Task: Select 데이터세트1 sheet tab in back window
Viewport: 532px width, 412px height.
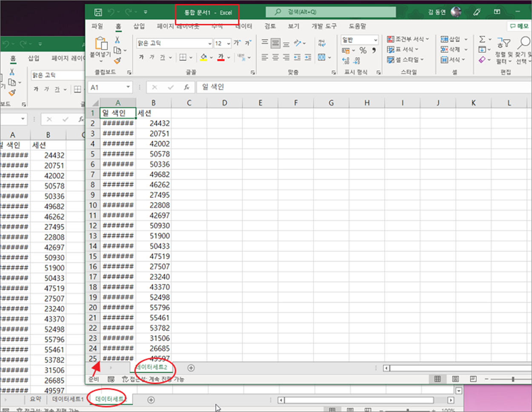Action: 68,399
